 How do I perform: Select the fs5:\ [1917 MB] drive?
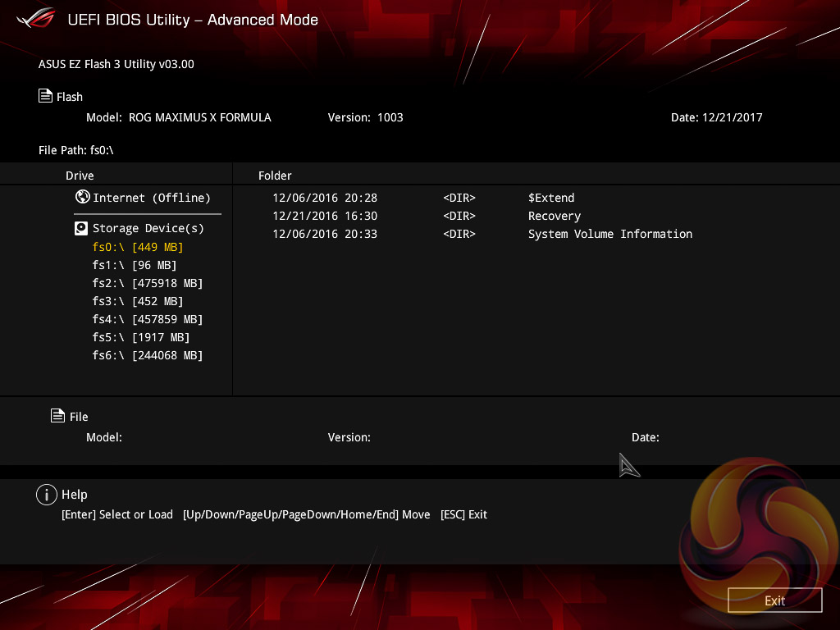coord(140,337)
